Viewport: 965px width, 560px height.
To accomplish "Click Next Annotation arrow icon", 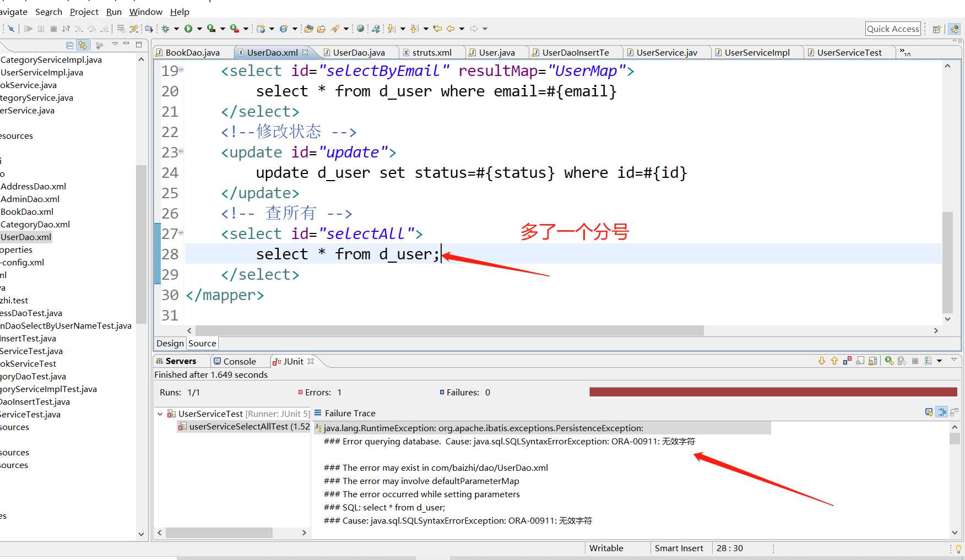I will pyautogui.click(x=391, y=29).
